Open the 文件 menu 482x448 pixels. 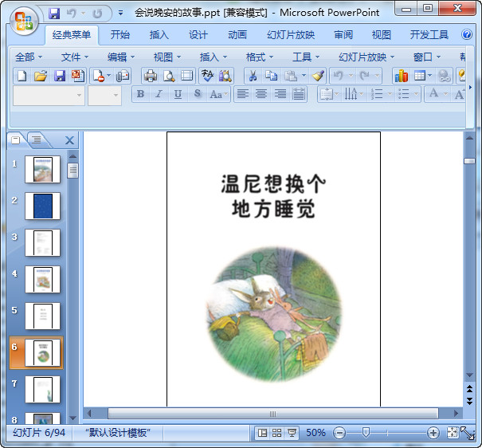(75, 57)
